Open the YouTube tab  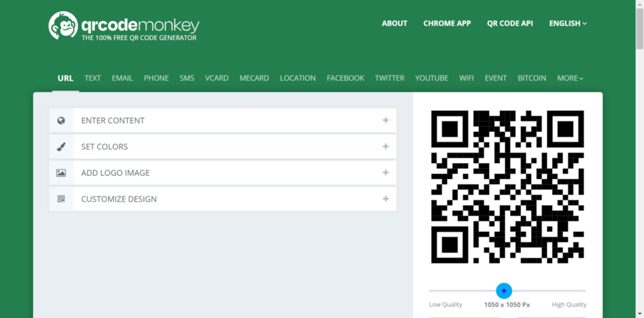[432, 78]
